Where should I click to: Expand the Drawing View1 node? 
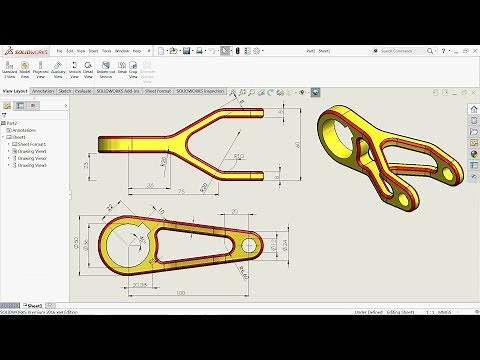(x=9, y=151)
